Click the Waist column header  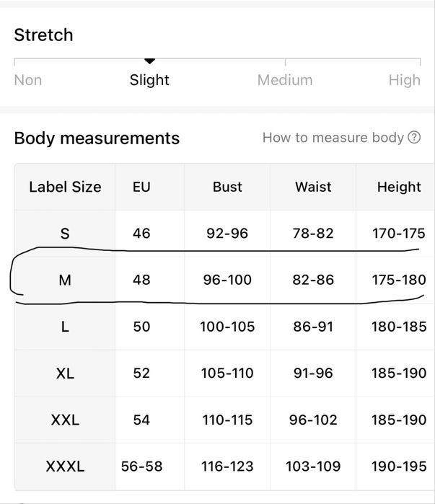coord(313,187)
